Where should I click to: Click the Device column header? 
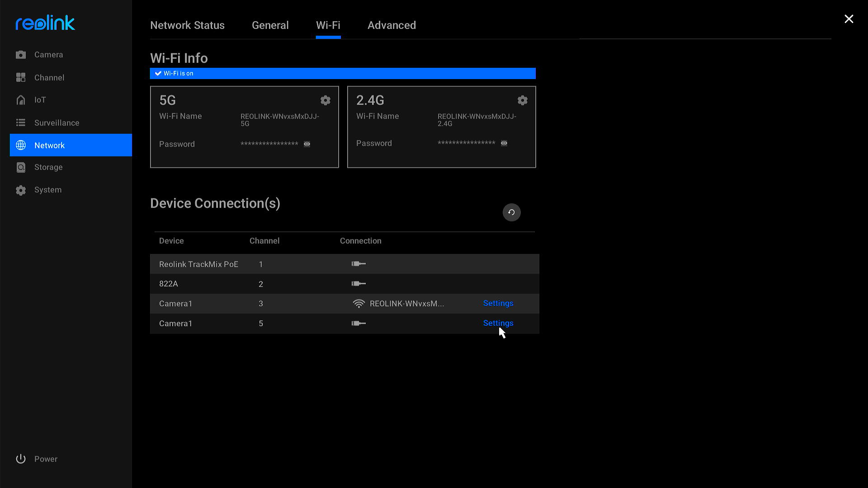pyautogui.click(x=171, y=241)
